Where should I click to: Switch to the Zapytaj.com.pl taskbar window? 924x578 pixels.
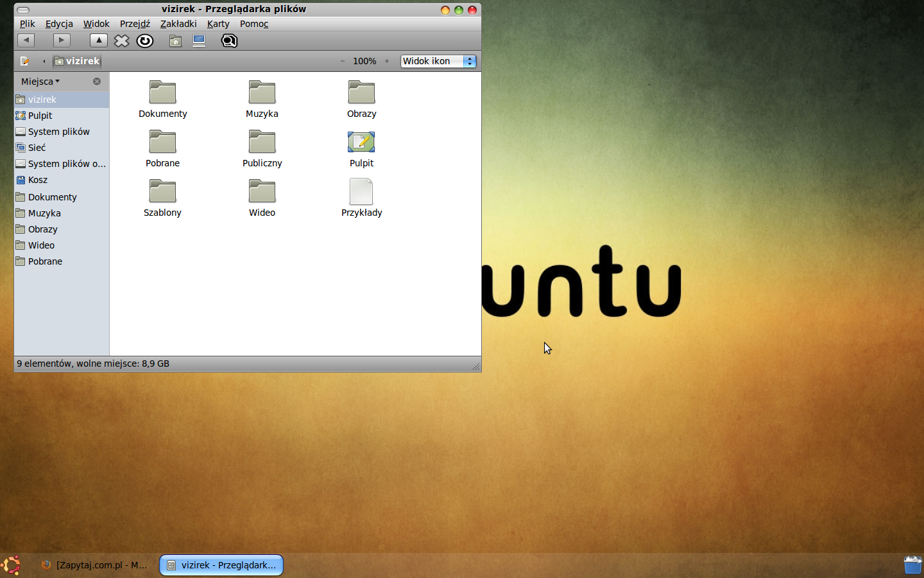coord(95,565)
